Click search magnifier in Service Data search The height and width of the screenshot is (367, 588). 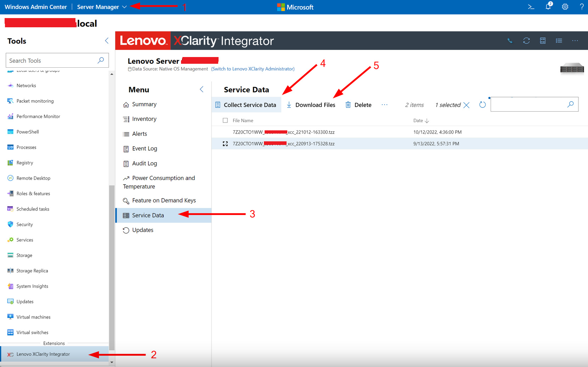[570, 105]
